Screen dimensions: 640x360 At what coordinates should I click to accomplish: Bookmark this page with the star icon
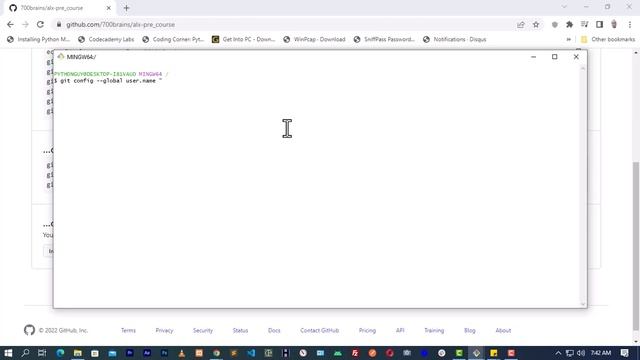pos(536,24)
